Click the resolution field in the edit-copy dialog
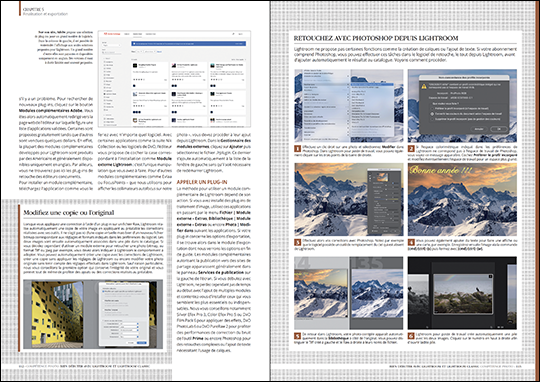Image resolution: width=540 pixels, height=382 pixels. 129,333
